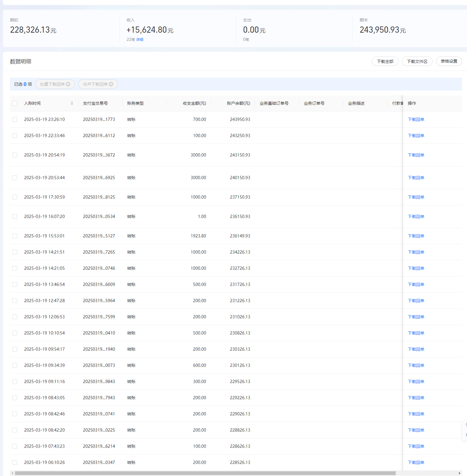
Task: Click the scrollbar left arrow
Action: (12, 473)
